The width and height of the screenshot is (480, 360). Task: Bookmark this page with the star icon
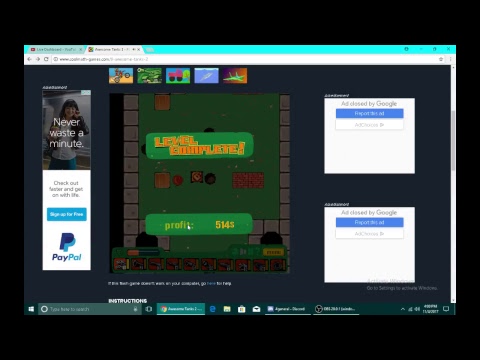[441, 59]
